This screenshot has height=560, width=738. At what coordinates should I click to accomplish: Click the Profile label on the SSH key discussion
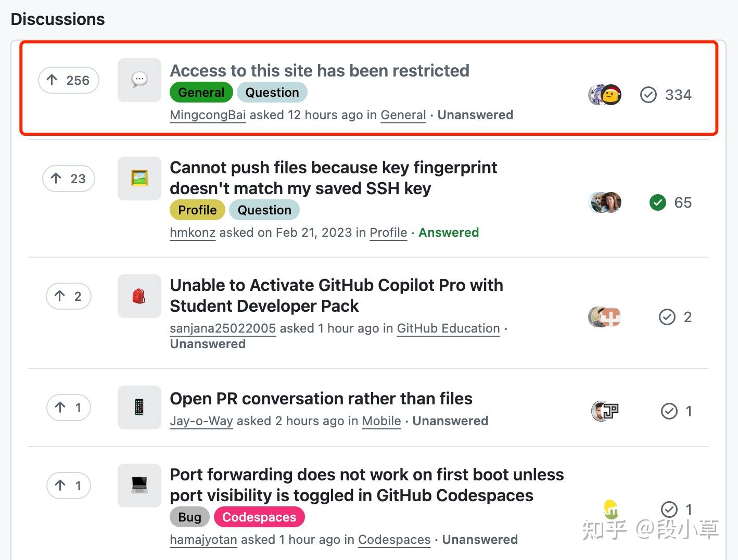click(x=197, y=210)
